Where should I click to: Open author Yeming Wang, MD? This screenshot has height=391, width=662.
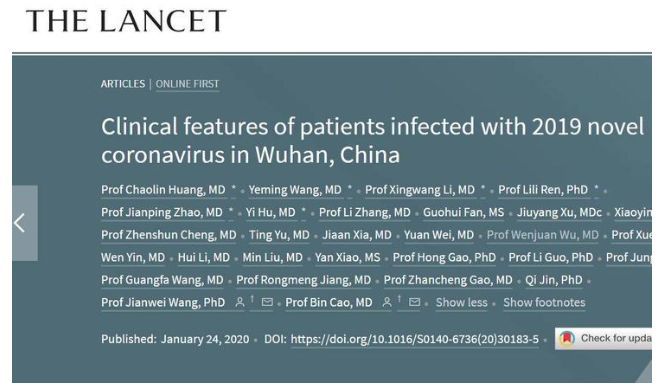pyautogui.click(x=295, y=190)
